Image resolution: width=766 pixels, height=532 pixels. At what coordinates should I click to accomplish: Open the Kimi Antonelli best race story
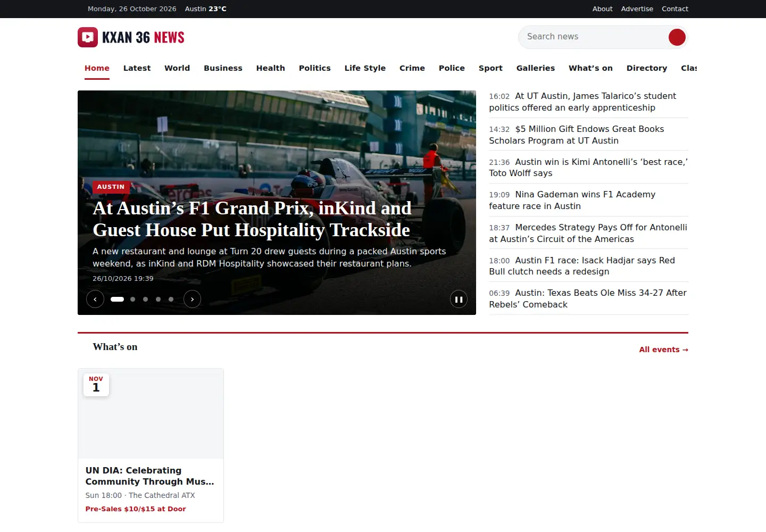point(588,168)
